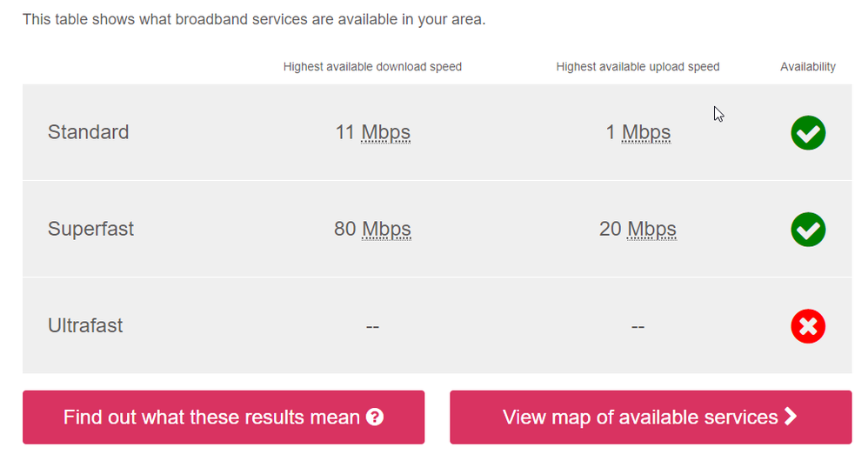Select the Superfast row label
This screenshot has height=461, width=868.
[90, 230]
